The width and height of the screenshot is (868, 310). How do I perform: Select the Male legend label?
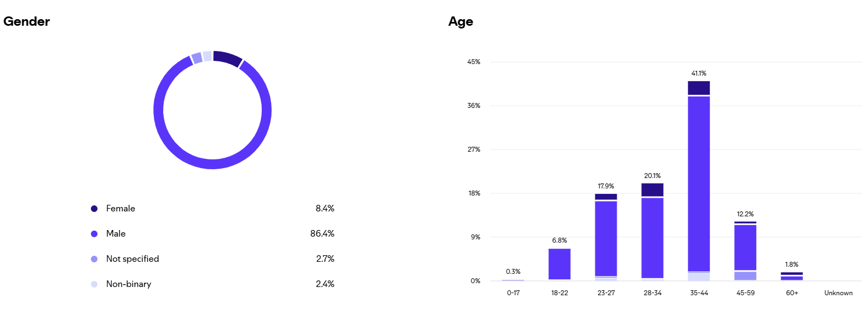(116, 234)
